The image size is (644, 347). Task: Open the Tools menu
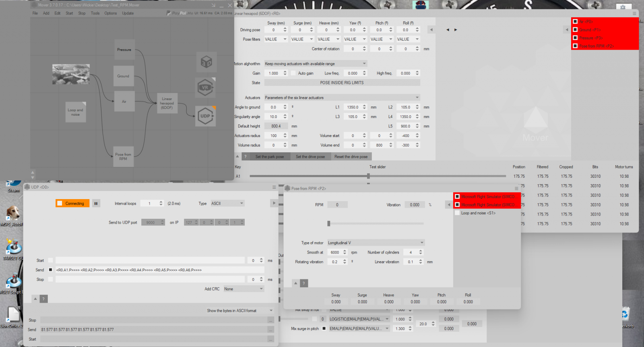tap(95, 13)
